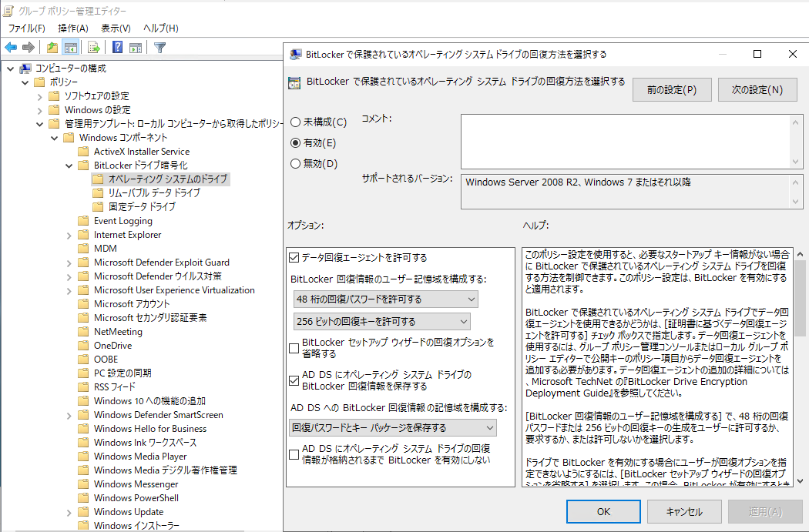Click the Filter funnel toolbar icon
This screenshot has height=532, width=809.
pos(160,48)
